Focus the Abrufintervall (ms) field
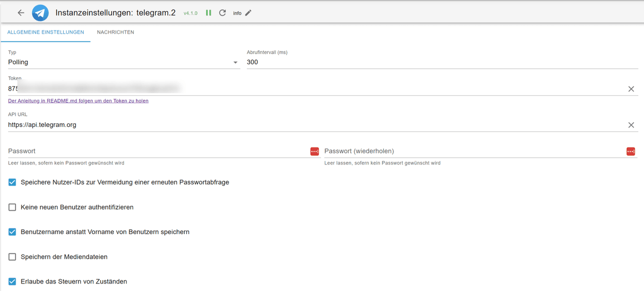 442,62
